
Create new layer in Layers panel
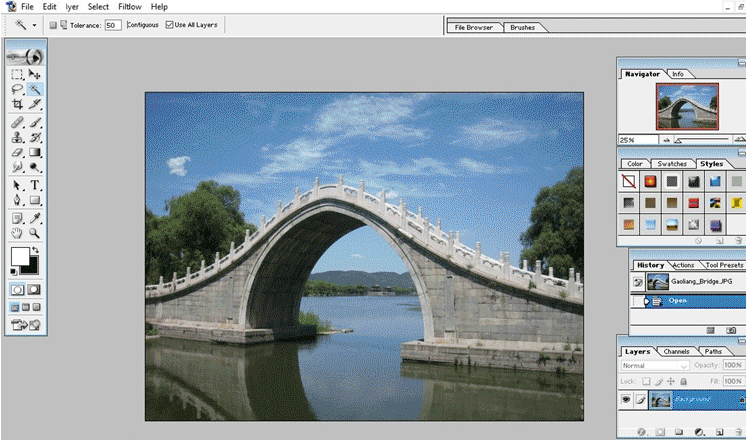(719, 432)
